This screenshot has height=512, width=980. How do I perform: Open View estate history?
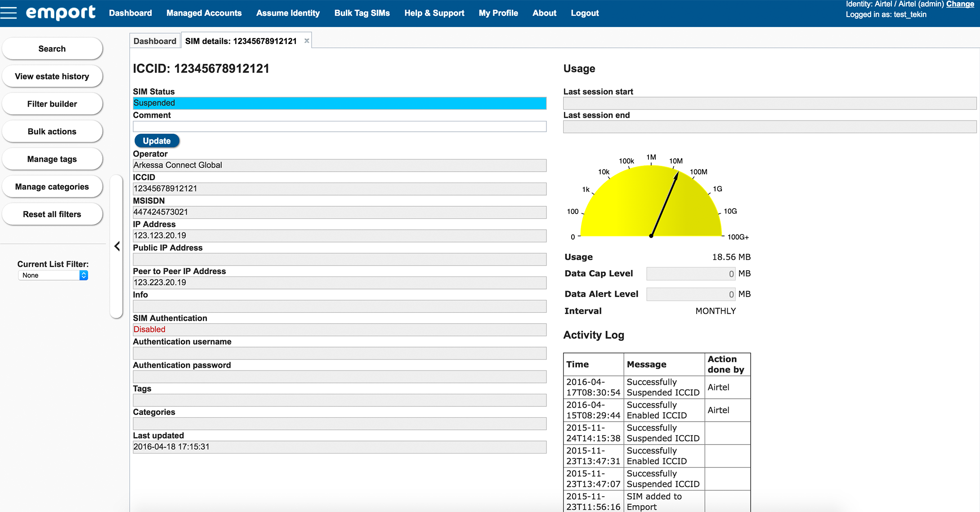52,76
